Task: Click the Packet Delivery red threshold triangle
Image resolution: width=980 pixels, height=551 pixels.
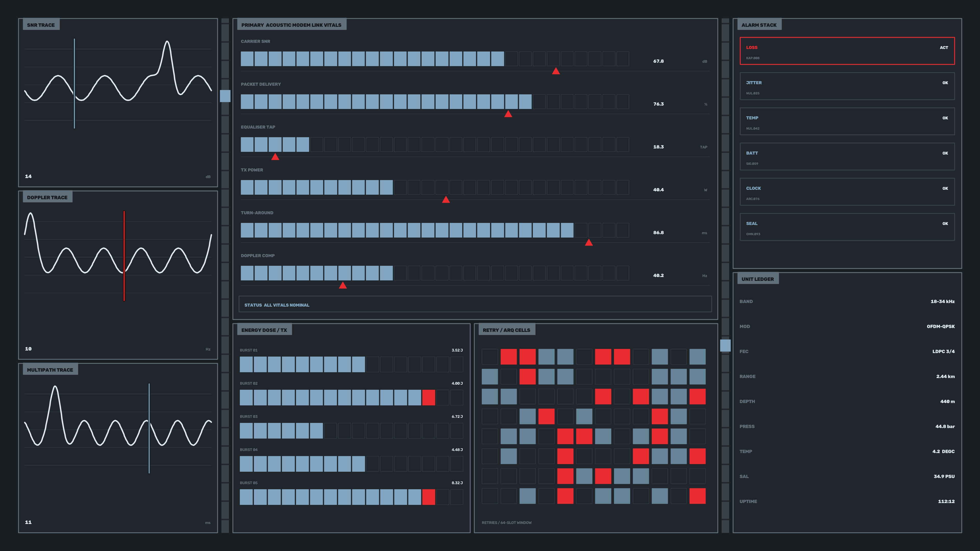Action: [x=508, y=114]
